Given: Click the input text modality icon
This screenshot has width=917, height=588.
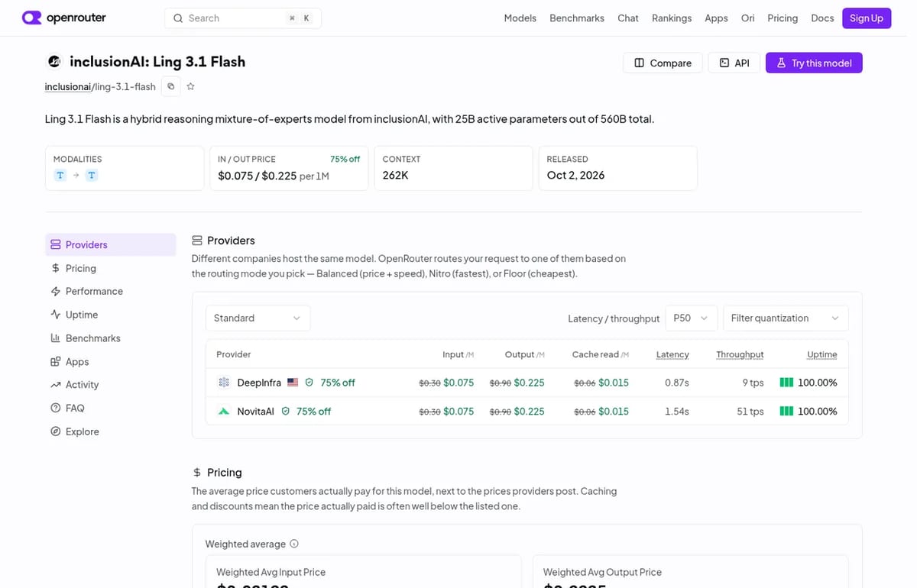Looking at the screenshot, I should [x=60, y=176].
